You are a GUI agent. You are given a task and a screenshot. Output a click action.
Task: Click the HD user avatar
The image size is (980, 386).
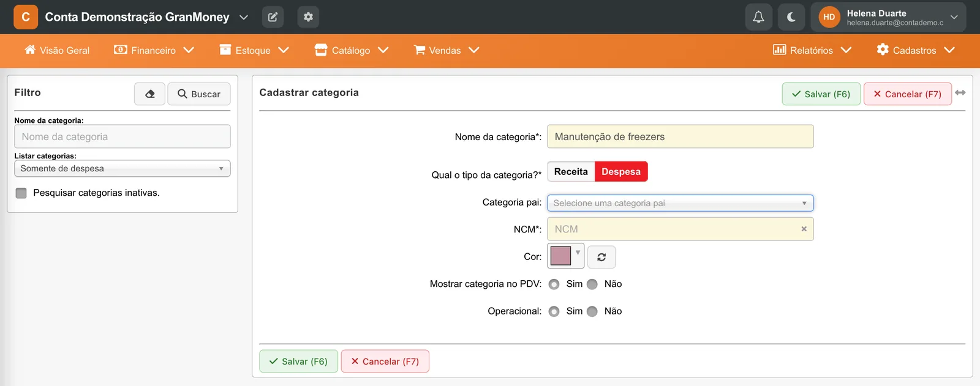coord(829,17)
